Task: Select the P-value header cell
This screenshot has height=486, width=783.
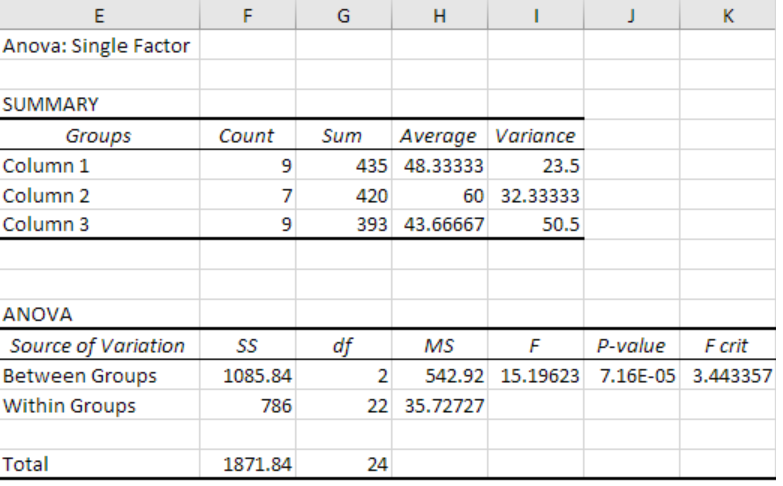Action: (x=632, y=345)
